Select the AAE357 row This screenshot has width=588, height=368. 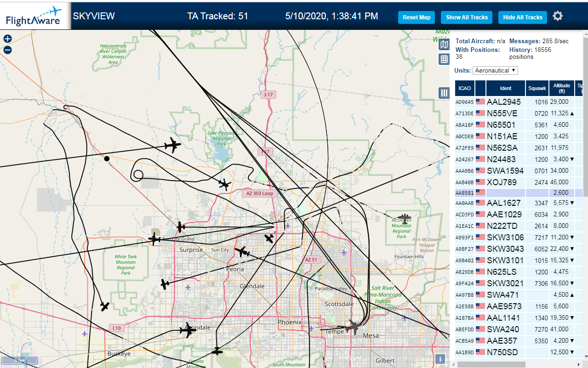519,340
